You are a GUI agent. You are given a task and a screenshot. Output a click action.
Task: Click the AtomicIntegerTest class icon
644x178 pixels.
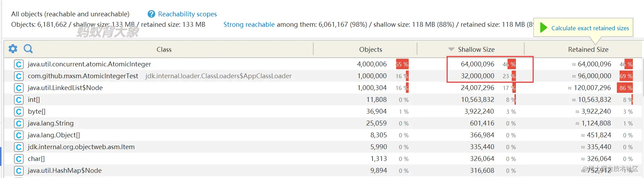[19, 76]
